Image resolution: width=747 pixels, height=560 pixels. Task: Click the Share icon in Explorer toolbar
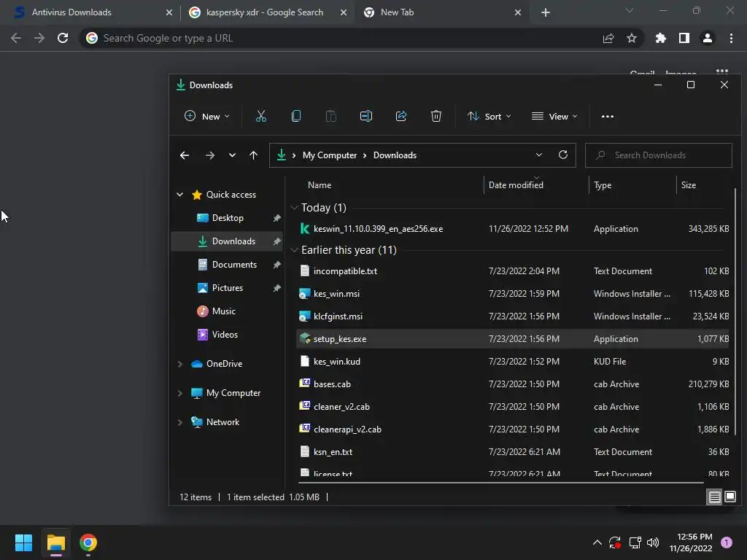[401, 116]
